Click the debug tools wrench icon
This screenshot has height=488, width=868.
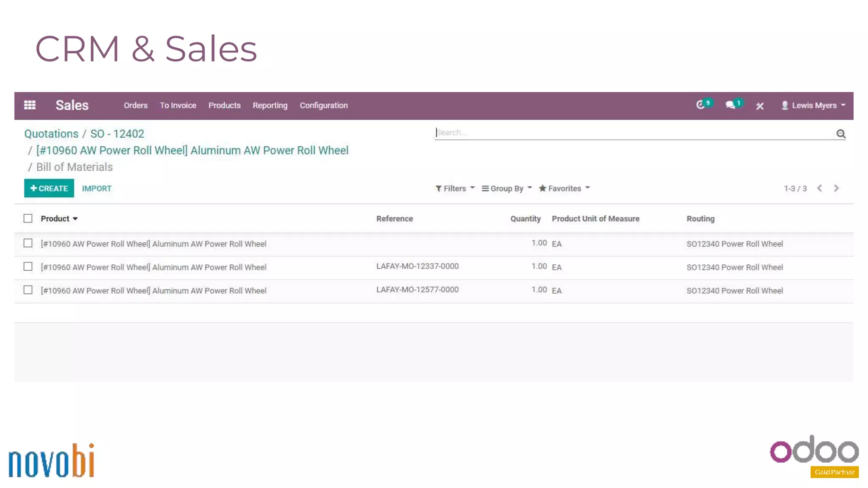(759, 106)
